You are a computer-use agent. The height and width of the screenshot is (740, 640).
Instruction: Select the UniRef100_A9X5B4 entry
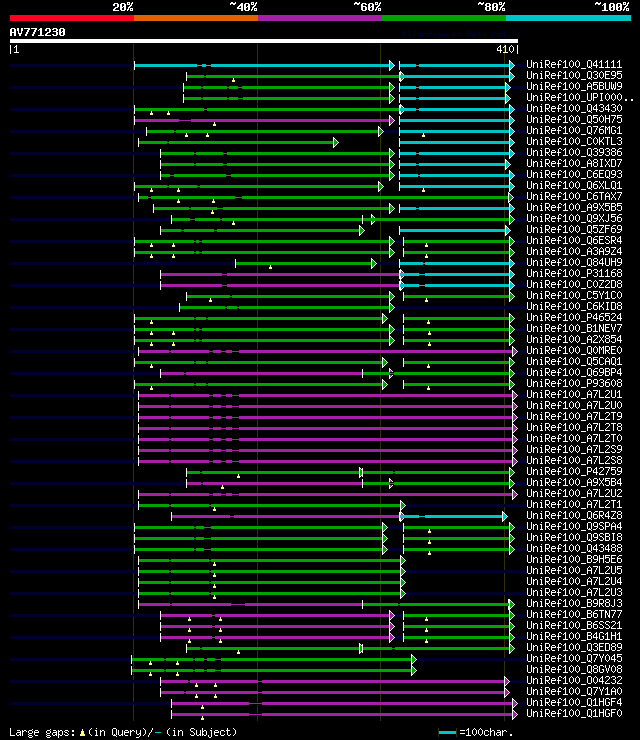tap(574, 482)
